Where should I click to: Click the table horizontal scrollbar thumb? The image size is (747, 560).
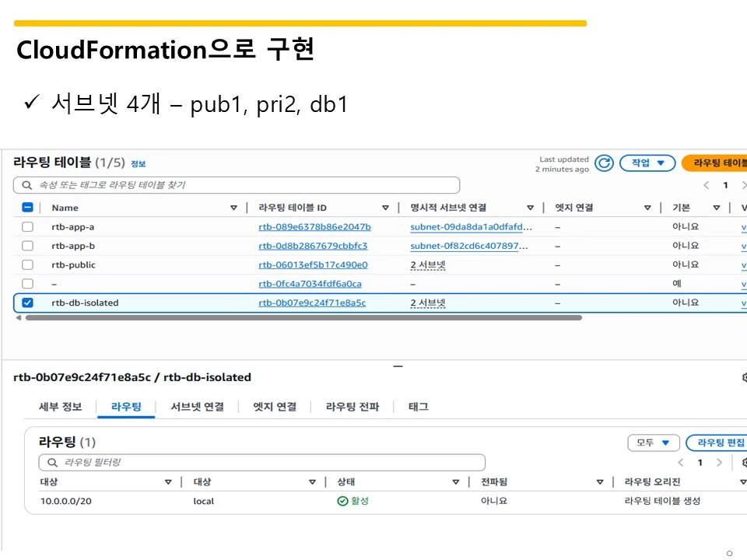coord(303,317)
